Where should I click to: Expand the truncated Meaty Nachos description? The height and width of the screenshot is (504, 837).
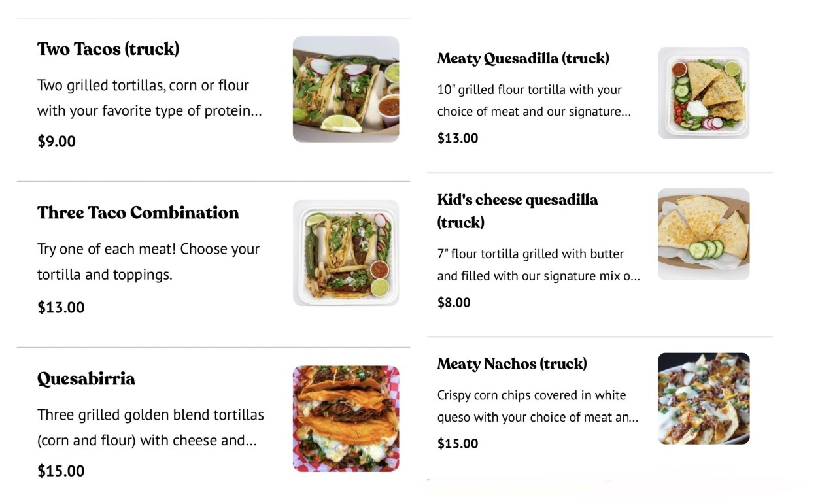(538, 406)
